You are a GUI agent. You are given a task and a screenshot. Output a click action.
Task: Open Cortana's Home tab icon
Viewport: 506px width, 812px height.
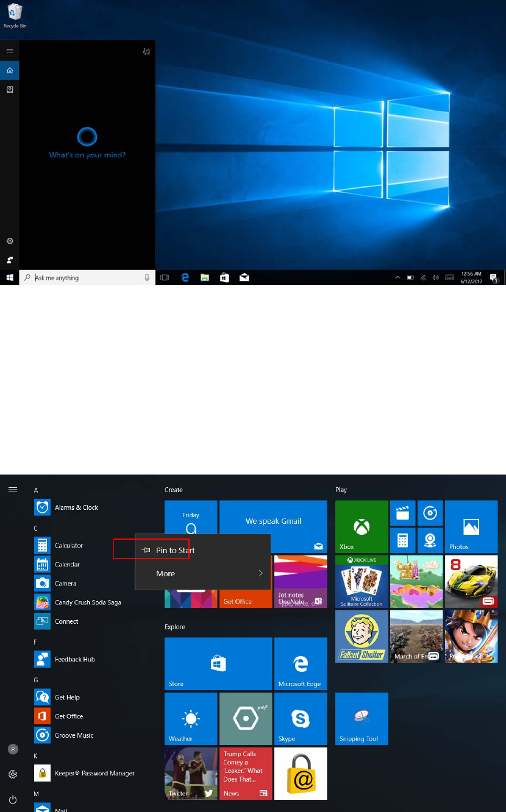[x=10, y=70]
